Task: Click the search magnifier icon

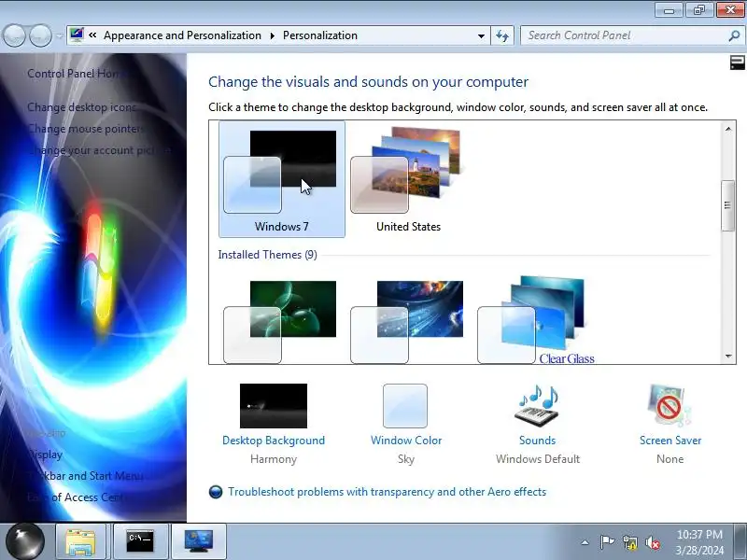Action: point(734,35)
